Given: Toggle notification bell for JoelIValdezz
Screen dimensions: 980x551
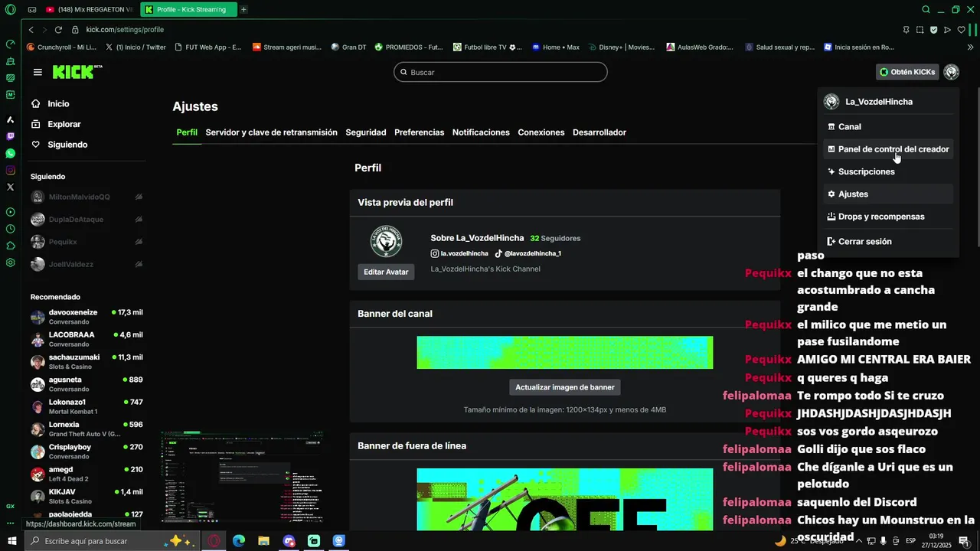Looking at the screenshot, I should pos(139,264).
